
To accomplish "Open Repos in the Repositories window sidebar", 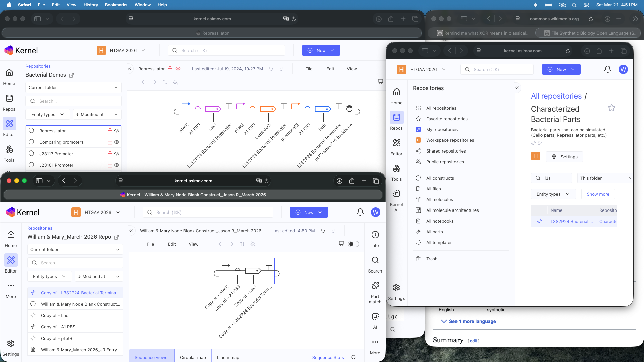I will click(396, 121).
